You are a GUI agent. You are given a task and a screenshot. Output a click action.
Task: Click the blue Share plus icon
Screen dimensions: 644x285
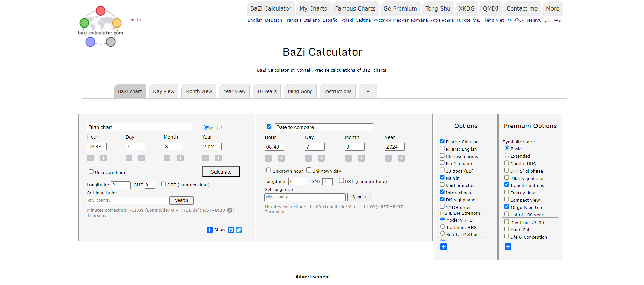coord(210,230)
